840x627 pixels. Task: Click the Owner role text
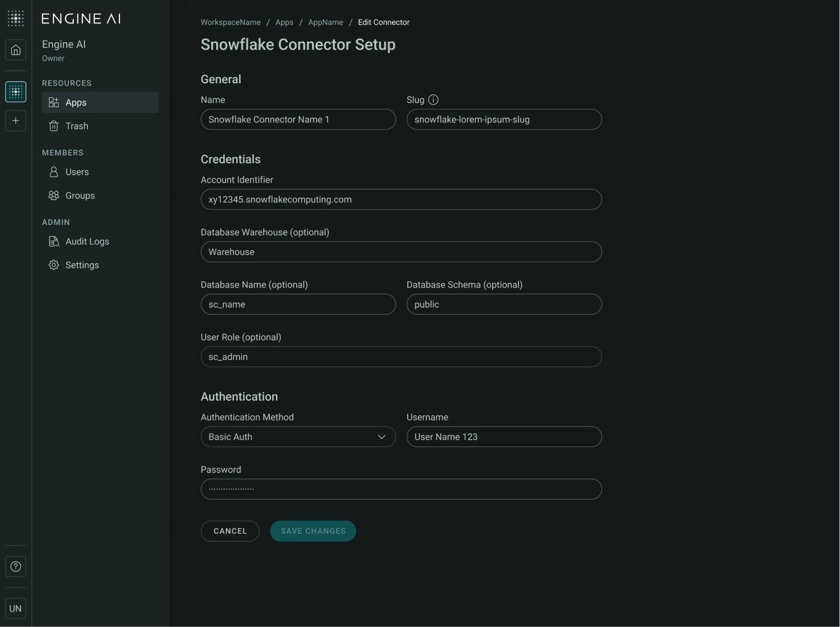click(53, 58)
